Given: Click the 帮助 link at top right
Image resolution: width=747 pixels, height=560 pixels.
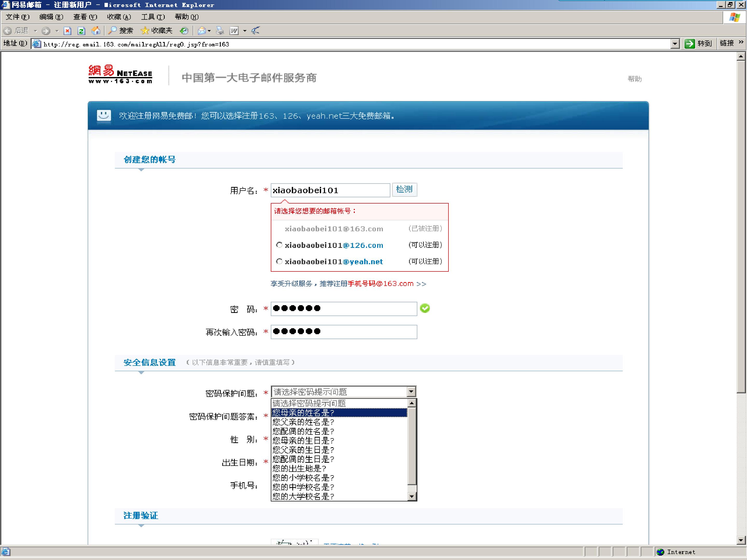Looking at the screenshot, I should 634,79.
